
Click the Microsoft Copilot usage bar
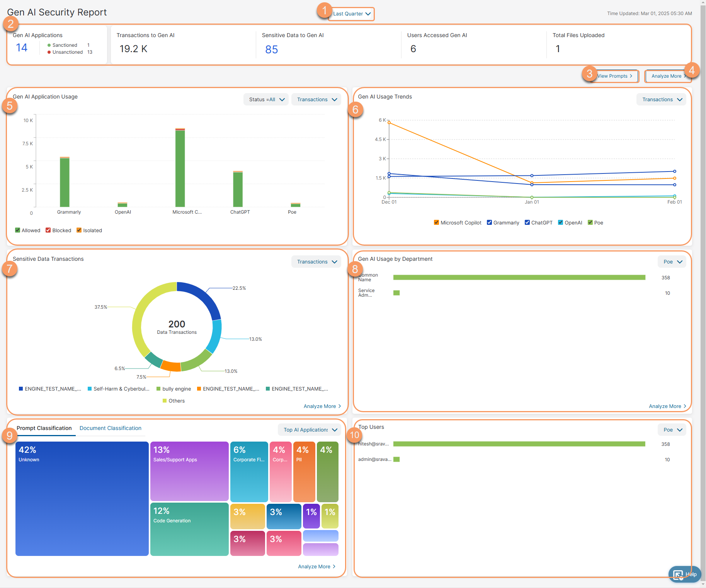tap(180, 168)
